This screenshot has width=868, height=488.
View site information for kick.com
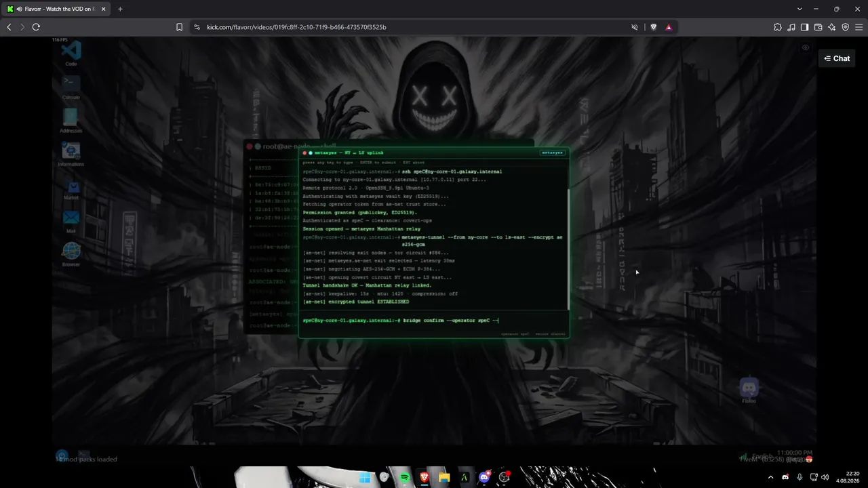coord(197,27)
